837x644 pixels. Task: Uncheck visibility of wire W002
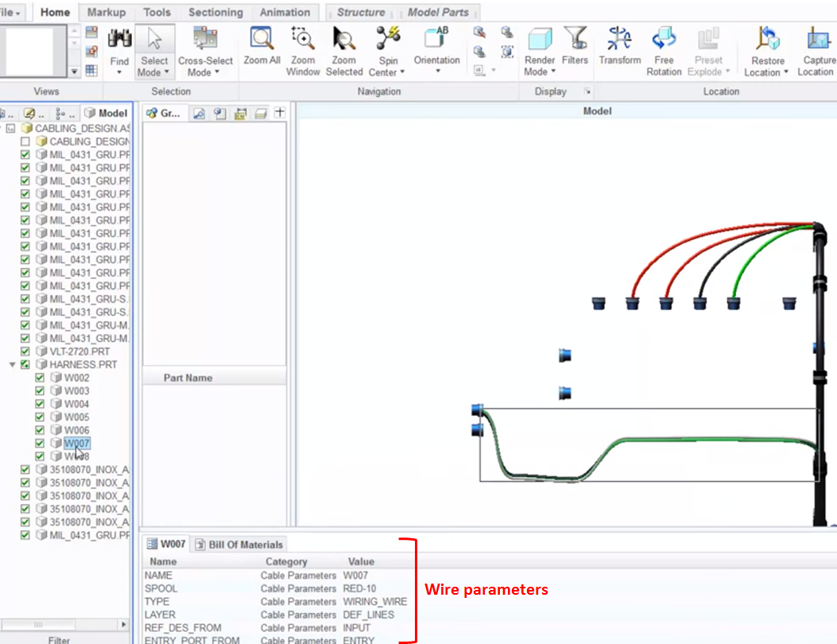pos(38,377)
